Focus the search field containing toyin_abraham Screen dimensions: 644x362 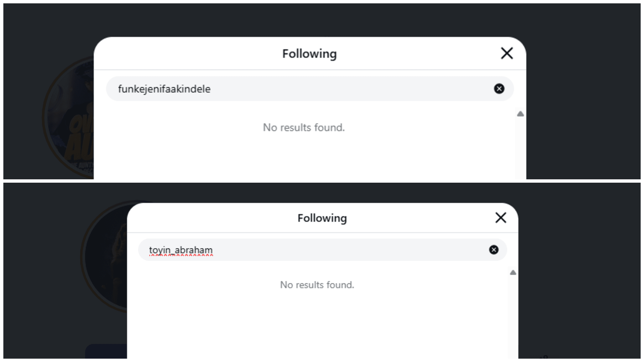(x=322, y=250)
